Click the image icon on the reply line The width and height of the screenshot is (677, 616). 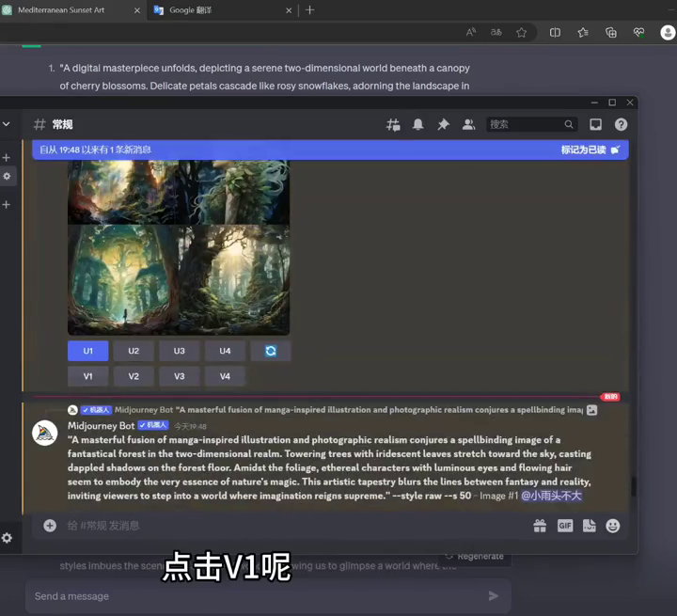click(x=592, y=410)
